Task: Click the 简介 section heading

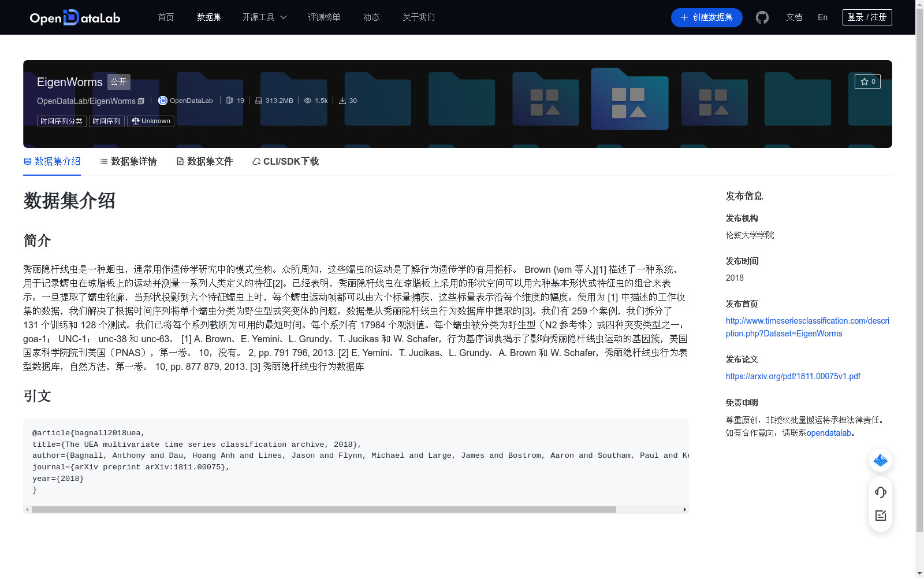Action: 37,240
